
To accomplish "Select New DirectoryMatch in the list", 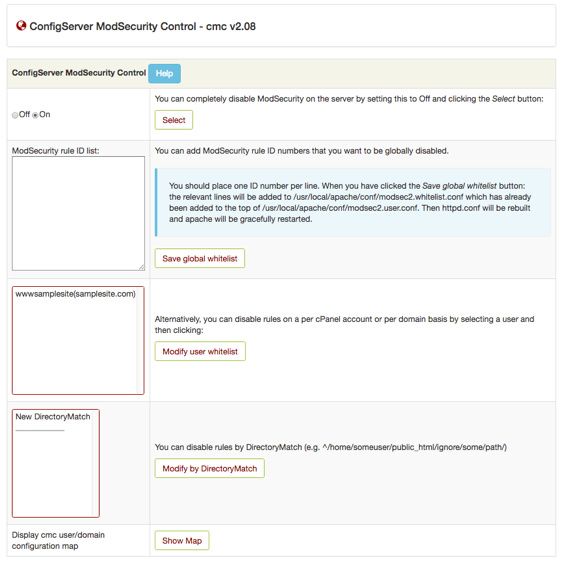I will point(53,417).
